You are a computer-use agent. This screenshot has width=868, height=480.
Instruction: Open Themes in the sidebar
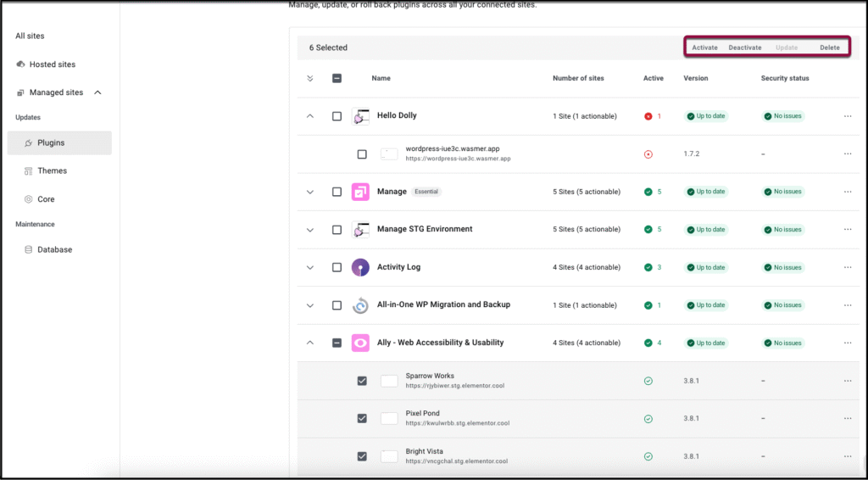(52, 170)
